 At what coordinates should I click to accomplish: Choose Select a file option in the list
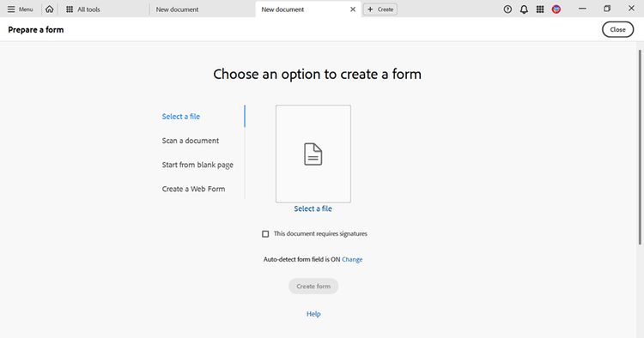tap(180, 117)
